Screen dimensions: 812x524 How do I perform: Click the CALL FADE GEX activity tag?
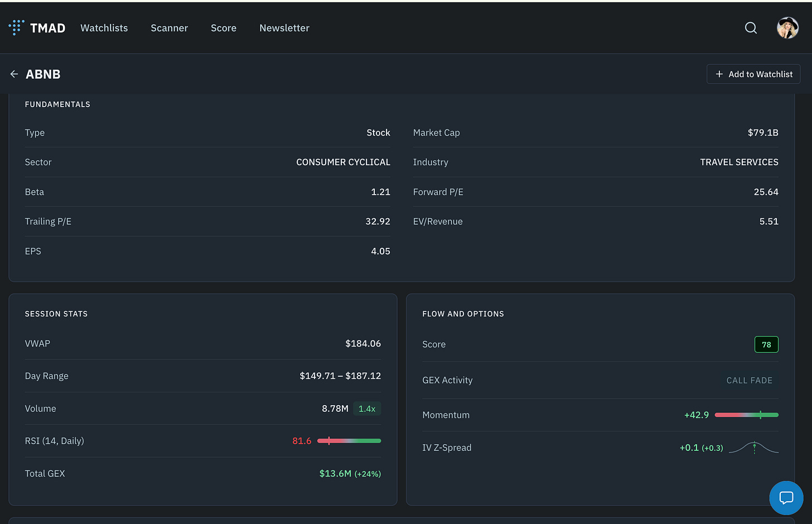tap(750, 380)
